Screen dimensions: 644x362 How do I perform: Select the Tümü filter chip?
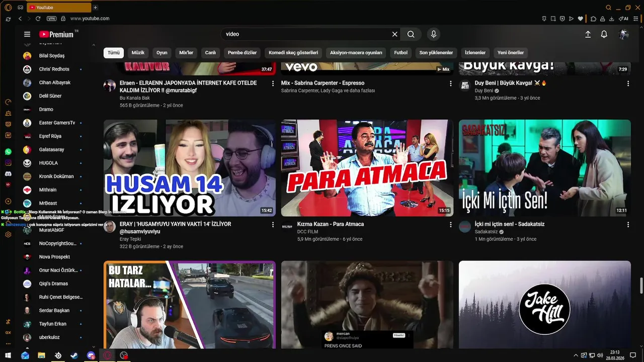[x=114, y=52]
